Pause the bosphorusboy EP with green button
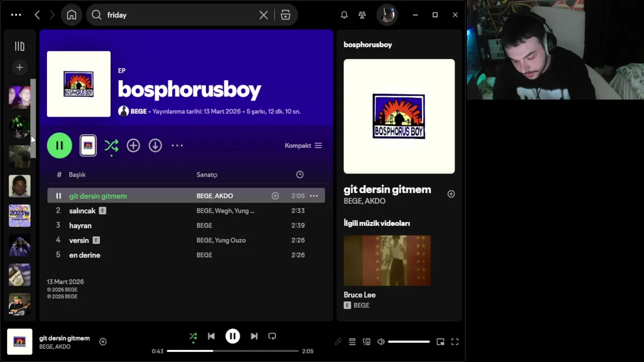The width and height of the screenshot is (644, 362). point(59,146)
